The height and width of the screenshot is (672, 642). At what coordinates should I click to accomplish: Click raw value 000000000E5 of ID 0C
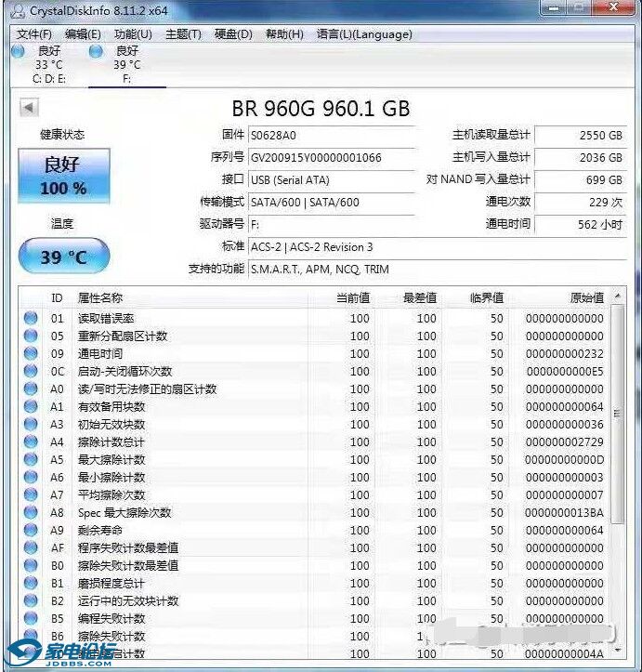pos(565,371)
